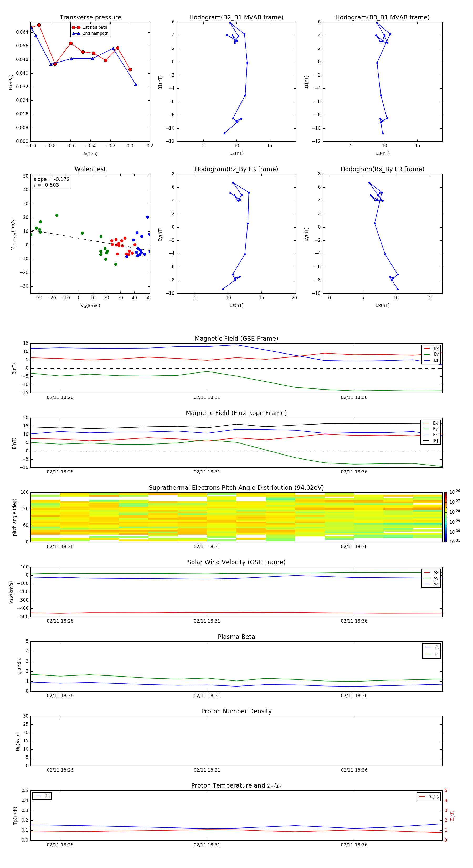
Task: Click the 'Hodogram(Bx_By FR frame)' title
Action: [382, 169]
